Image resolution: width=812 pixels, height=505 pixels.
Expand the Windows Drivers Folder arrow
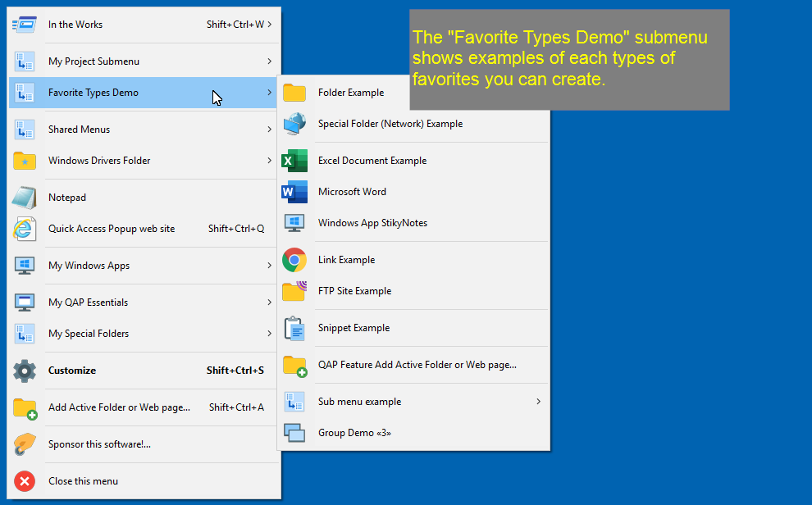tap(269, 161)
